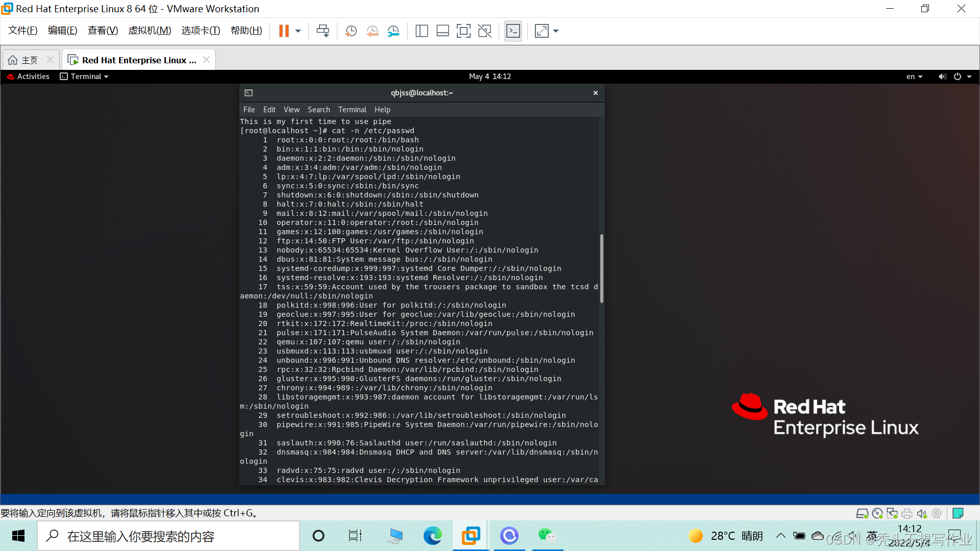Open the en keyboard layout dropdown
Screen dimensions: 980x551
click(x=915, y=77)
